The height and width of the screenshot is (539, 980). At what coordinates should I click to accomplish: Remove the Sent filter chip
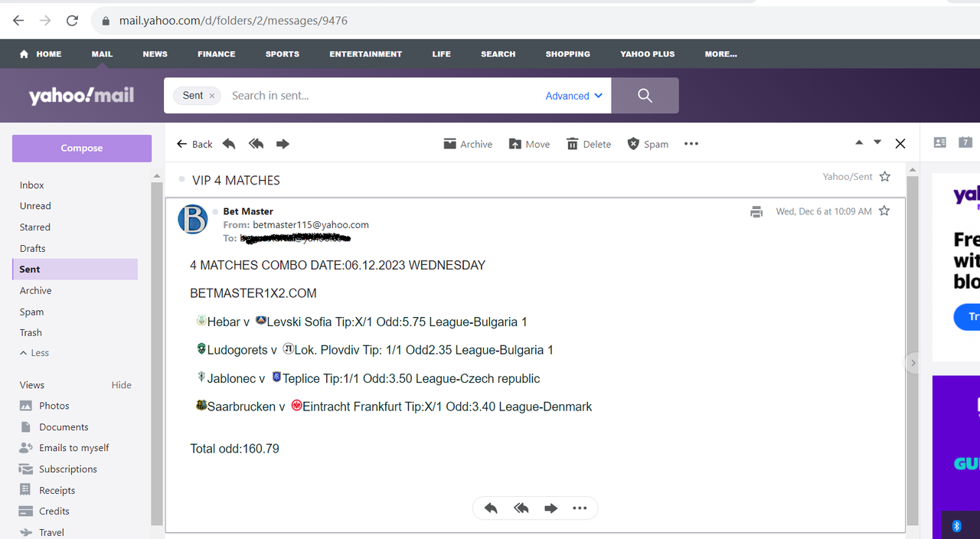212,96
